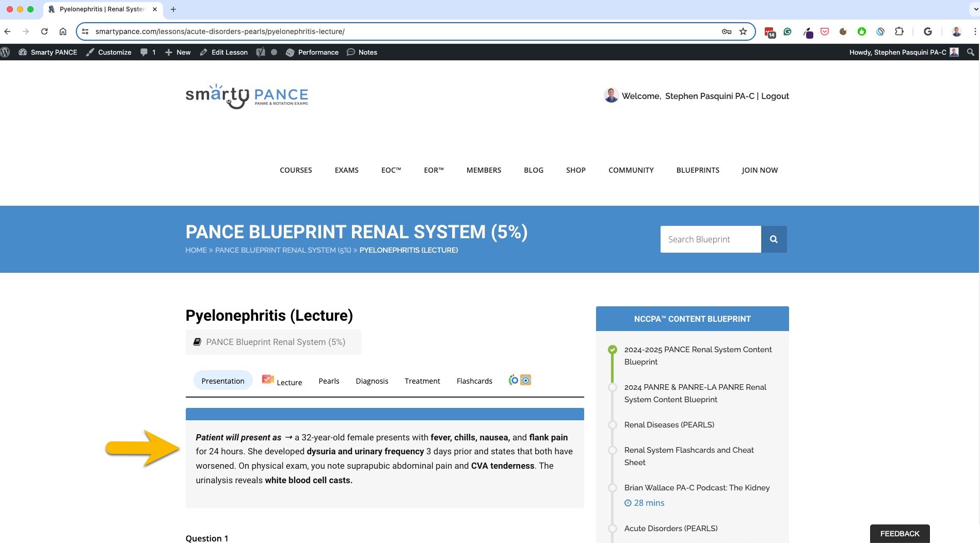This screenshot has height=543, width=980.
Task: Click the Smarty PANCE logo
Action: [x=247, y=96]
